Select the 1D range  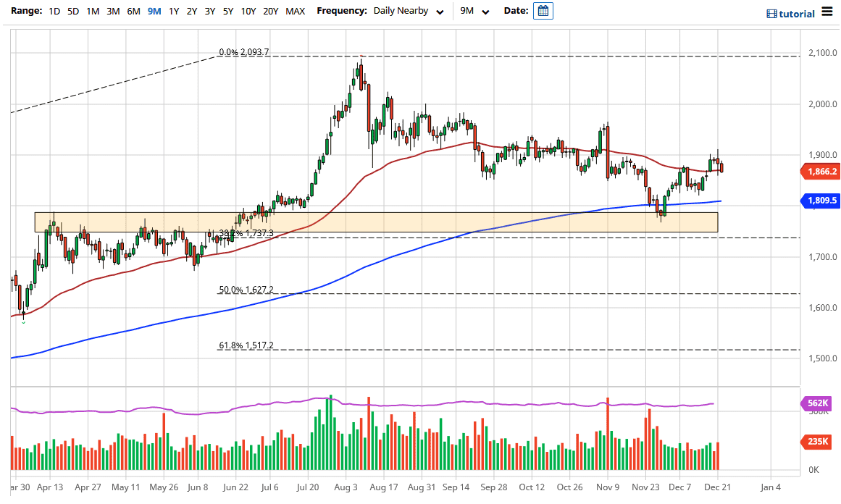point(53,12)
